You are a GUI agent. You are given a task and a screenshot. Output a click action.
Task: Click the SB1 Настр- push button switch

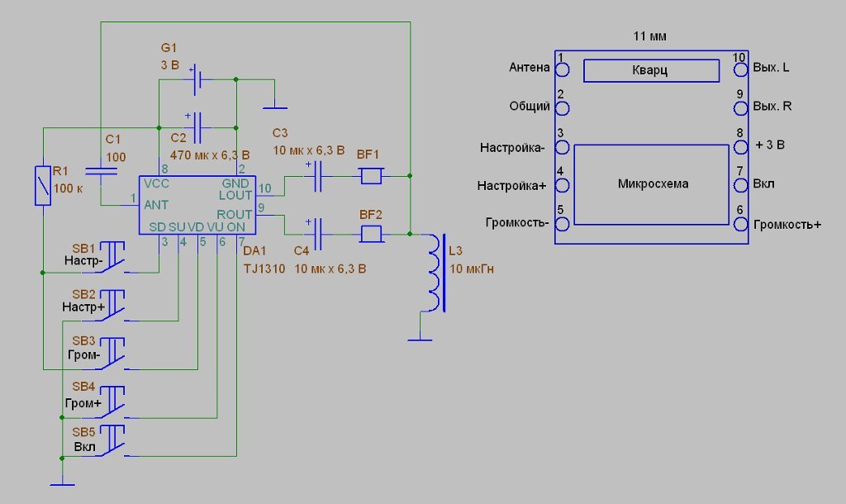coord(112,258)
